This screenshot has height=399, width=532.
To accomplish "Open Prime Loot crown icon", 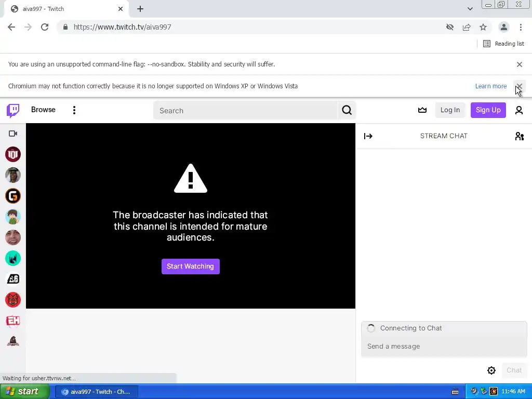I will (x=422, y=110).
